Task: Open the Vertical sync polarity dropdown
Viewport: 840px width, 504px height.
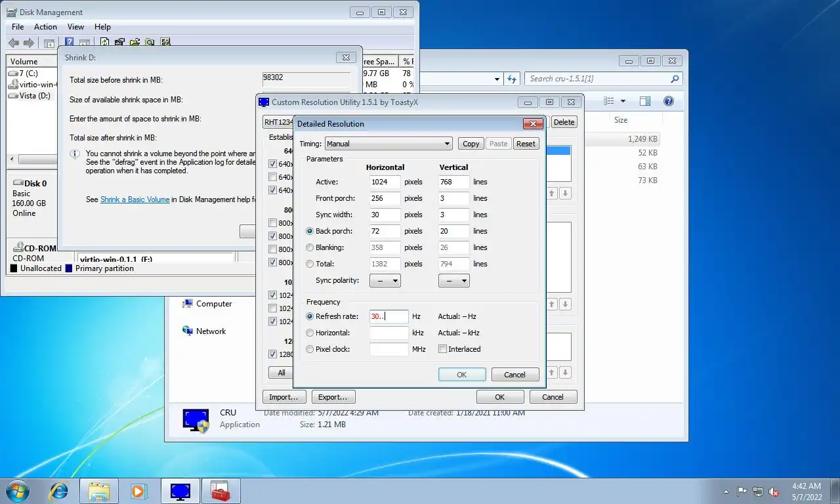Action: (454, 280)
